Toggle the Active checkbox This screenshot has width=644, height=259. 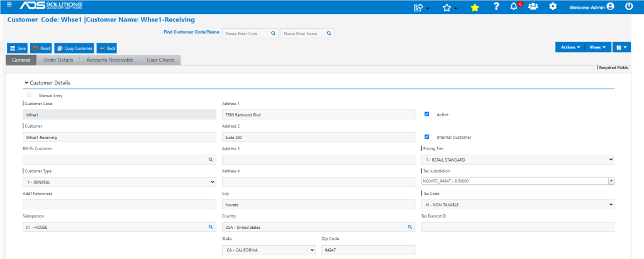point(427,114)
